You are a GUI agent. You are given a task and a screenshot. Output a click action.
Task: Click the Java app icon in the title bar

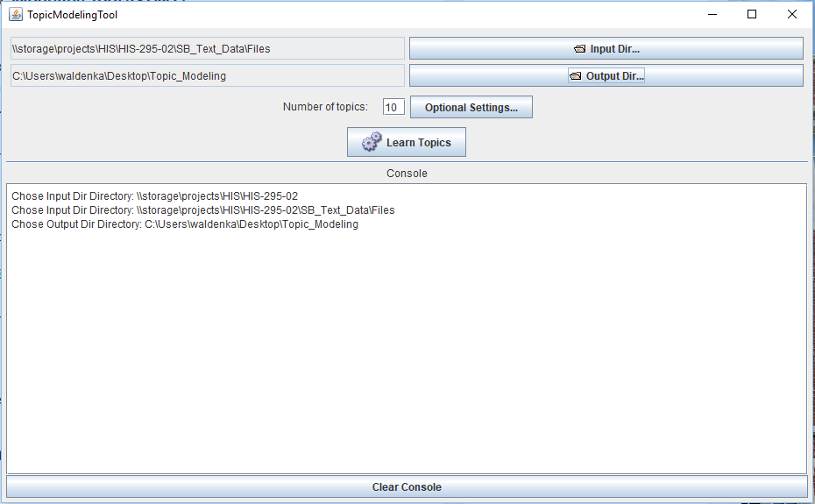16,15
